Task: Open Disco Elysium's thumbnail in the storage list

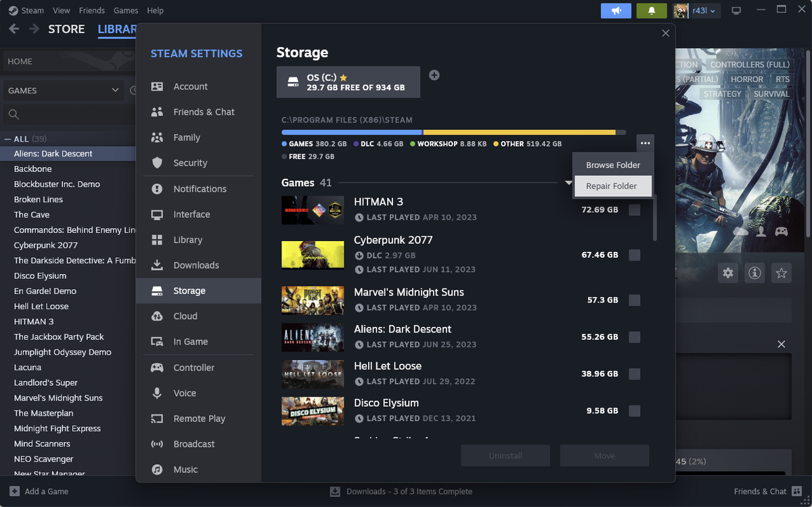Action: coord(313,411)
